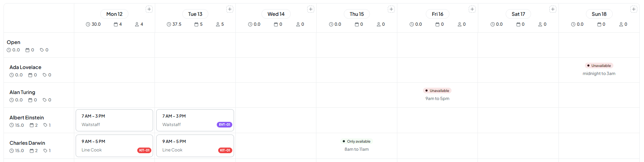The image size is (644, 162).
Task: Click the clock hours icon under Mon 12
Action: 88,24
